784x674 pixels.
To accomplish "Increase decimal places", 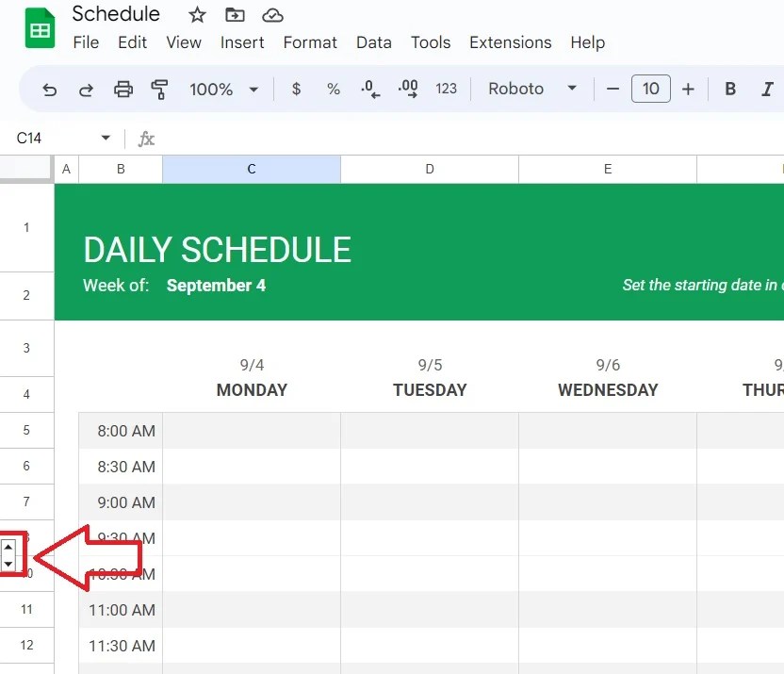I will [x=407, y=88].
